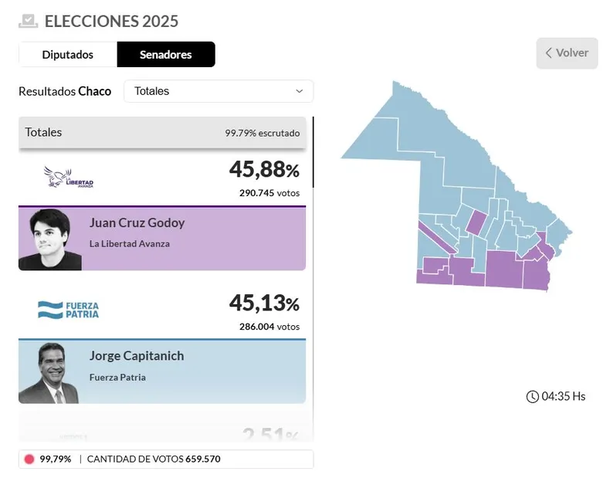Click the 99,79% progress status bar
This screenshot has height=478, width=610.
[165, 459]
